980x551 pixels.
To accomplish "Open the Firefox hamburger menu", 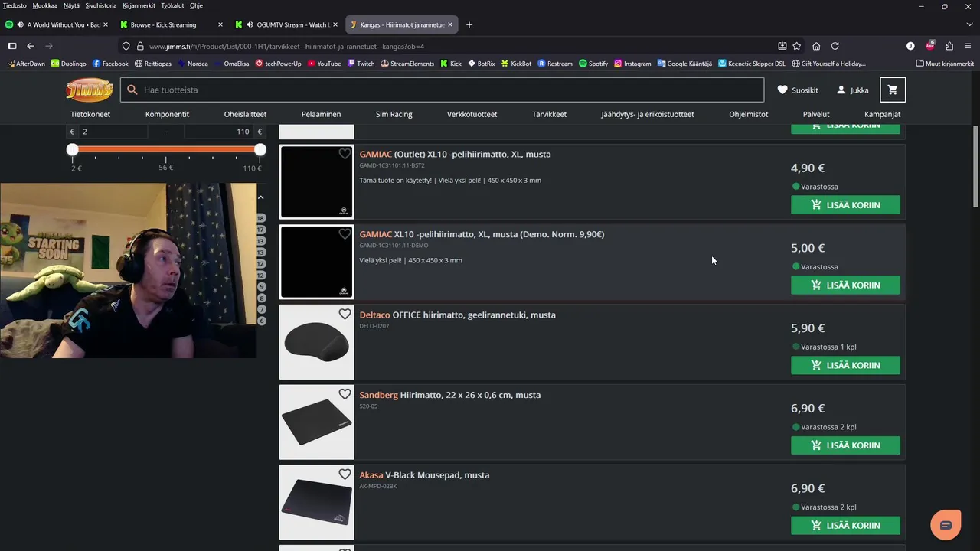I will click(x=968, y=46).
